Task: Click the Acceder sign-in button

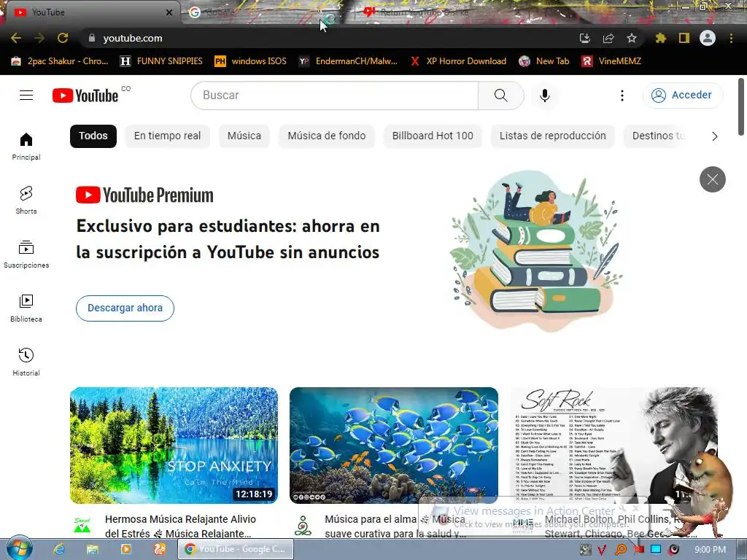Action: click(683, 96)
